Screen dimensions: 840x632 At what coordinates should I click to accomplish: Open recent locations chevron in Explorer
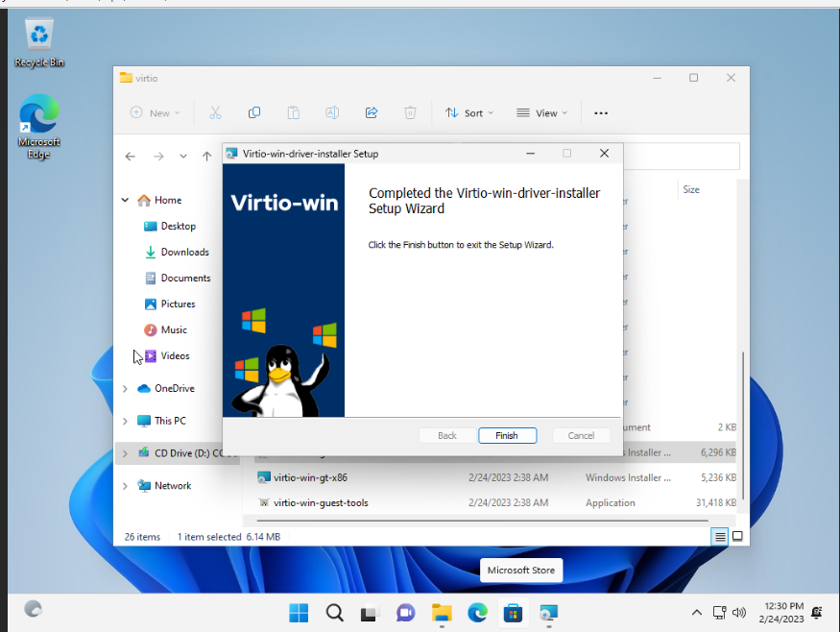point(183,157)
